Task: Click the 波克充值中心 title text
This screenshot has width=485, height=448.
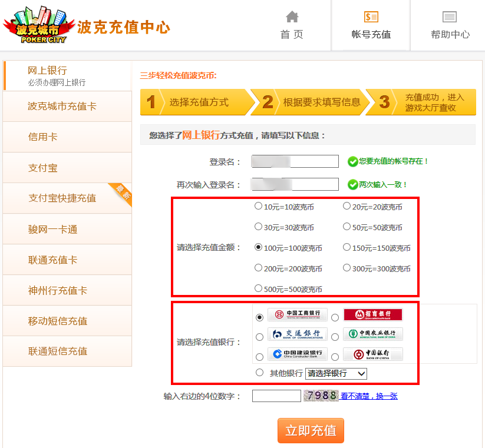Action: click(123, 27)
